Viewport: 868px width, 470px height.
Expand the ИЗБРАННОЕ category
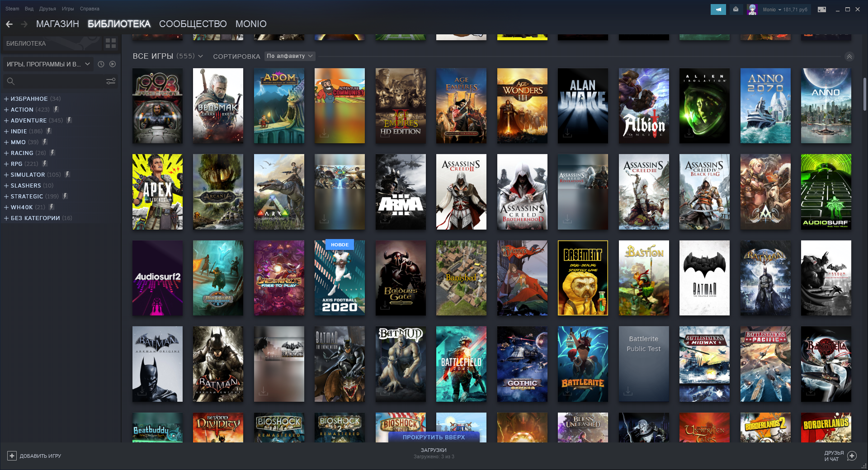(6, 99)
